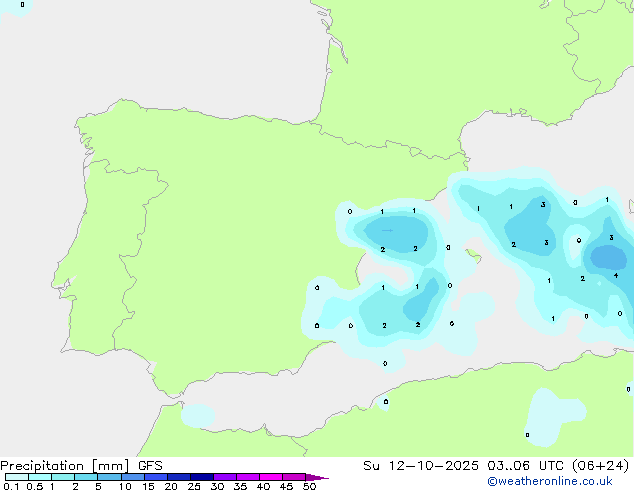Choose the 20–25 mm legend color swatch
The width and height of the screenshot is (634, 490).
179,477
